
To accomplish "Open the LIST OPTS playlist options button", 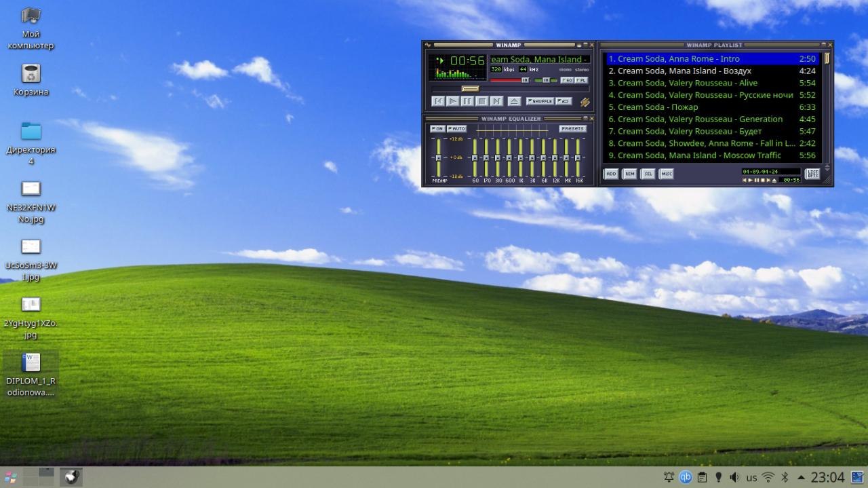I will pyautogui.click(x=812, y=174).
